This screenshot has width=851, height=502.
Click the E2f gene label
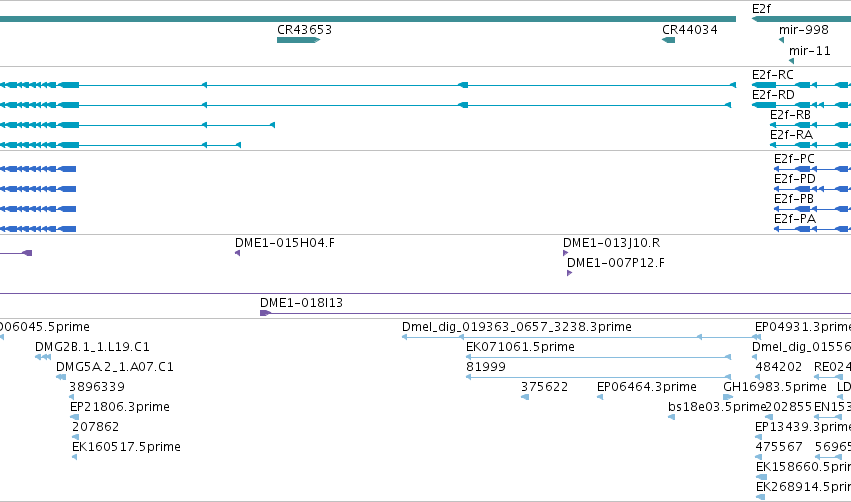pos(761,9)
